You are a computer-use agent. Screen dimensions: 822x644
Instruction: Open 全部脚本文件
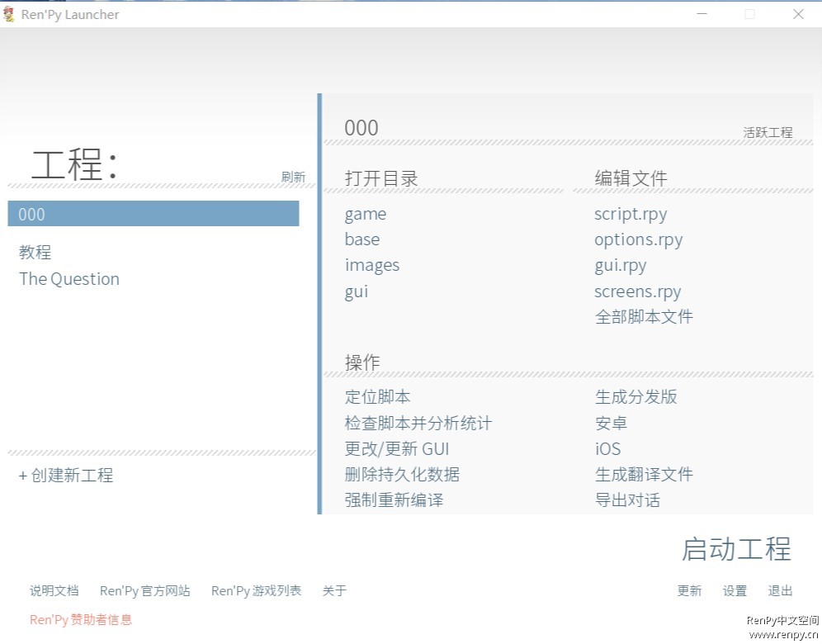[644, 317]
